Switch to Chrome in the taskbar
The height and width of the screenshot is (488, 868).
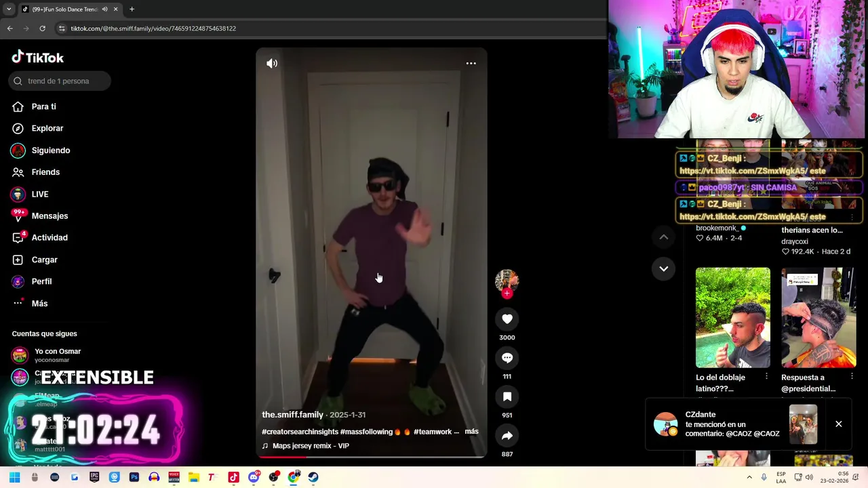click(294, 477)
